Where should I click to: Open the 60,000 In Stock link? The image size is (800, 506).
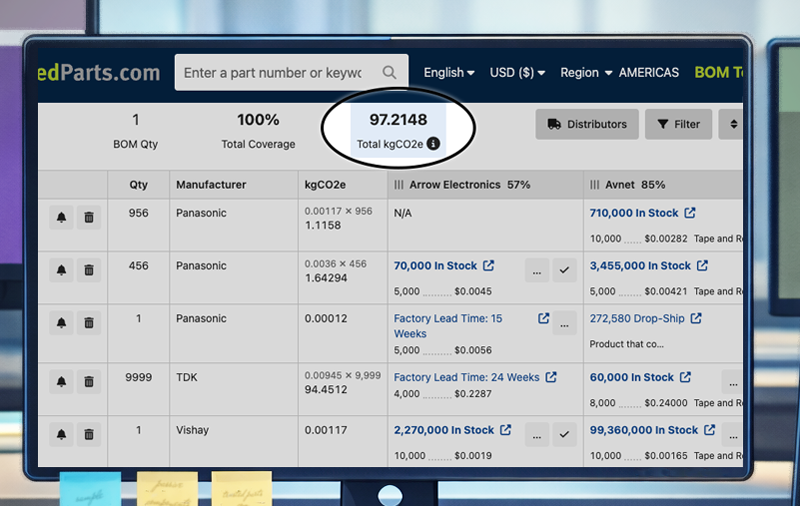pos(632,377)
